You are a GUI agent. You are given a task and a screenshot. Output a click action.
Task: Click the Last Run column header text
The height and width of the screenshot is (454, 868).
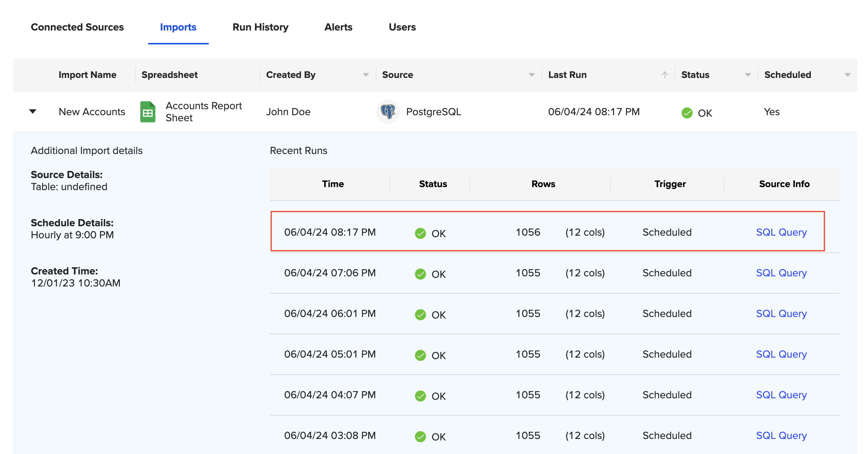pos(568,75)
